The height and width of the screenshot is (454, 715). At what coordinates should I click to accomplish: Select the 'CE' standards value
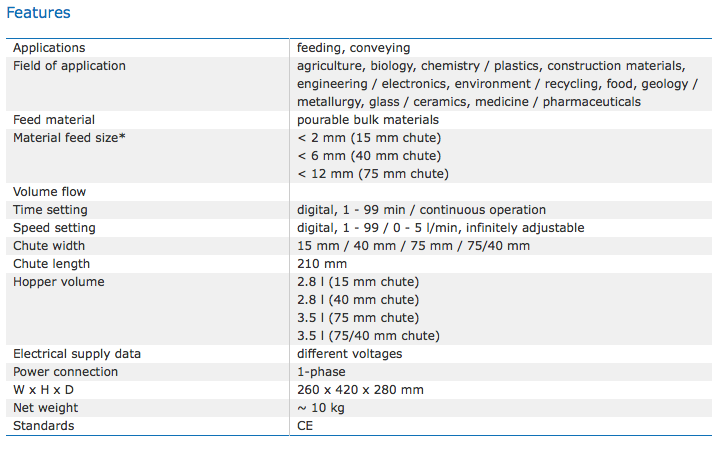[305, 426]
